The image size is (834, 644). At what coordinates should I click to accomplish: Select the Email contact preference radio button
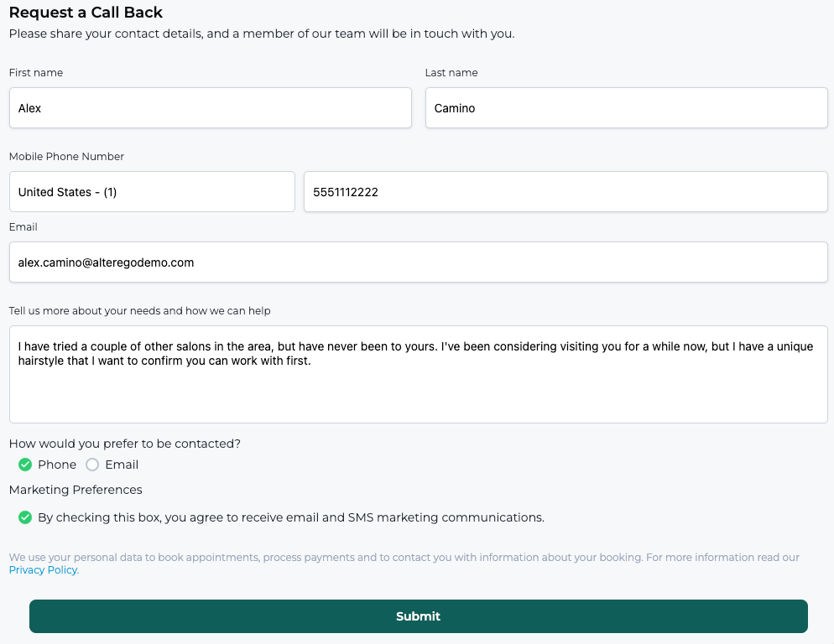[92, 465]
